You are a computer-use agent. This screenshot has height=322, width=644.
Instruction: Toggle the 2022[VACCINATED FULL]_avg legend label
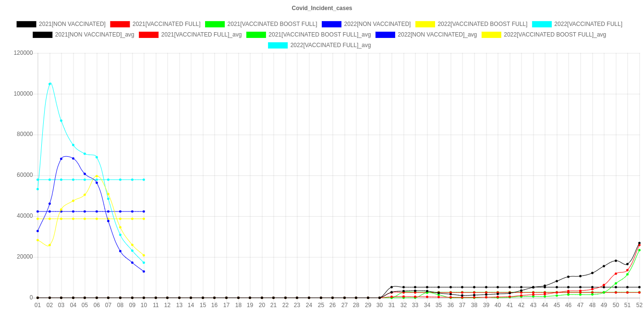330,45
